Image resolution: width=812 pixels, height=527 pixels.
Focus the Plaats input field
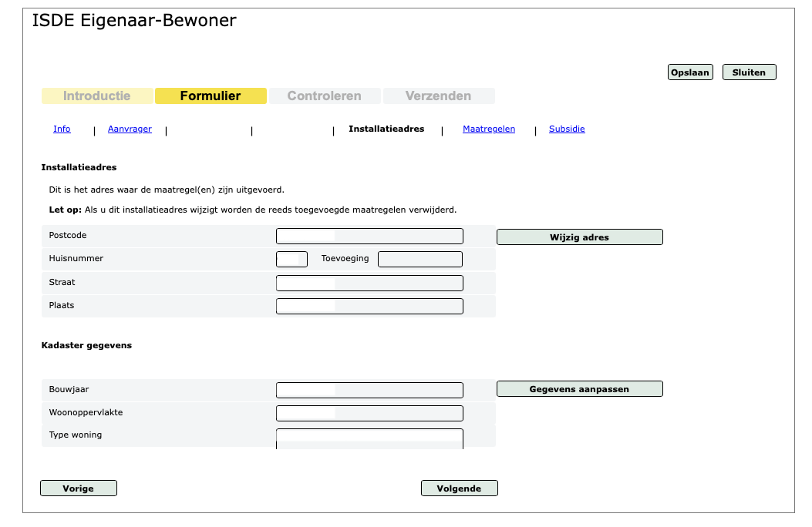pyautogui.click(x=369, y=306)
